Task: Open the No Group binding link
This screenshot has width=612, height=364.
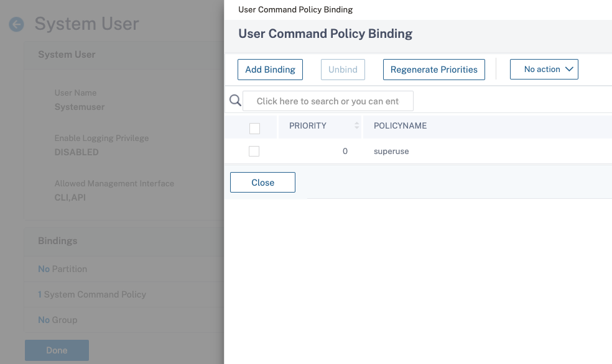Action: point(57,320)
